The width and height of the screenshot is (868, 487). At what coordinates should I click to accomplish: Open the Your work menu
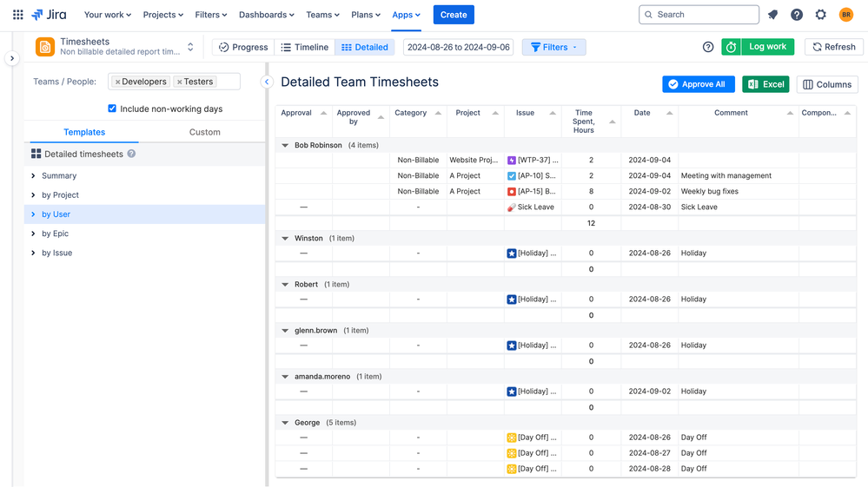pos(108,15)
